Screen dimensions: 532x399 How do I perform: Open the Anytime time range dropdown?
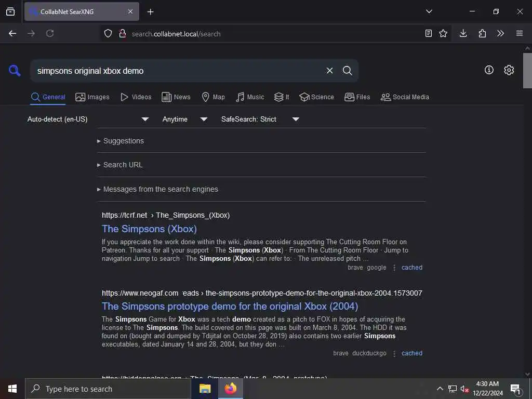(185, 119)
